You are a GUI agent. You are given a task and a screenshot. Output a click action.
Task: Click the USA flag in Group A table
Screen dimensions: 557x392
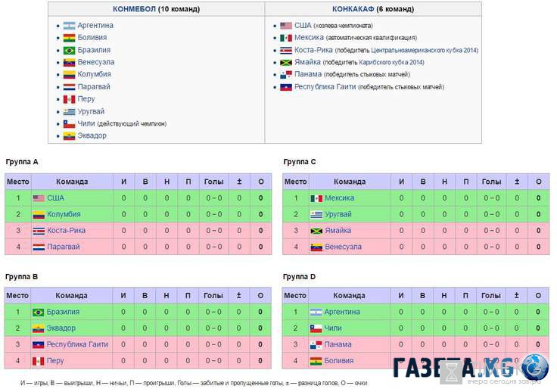(x=39, y=198)
